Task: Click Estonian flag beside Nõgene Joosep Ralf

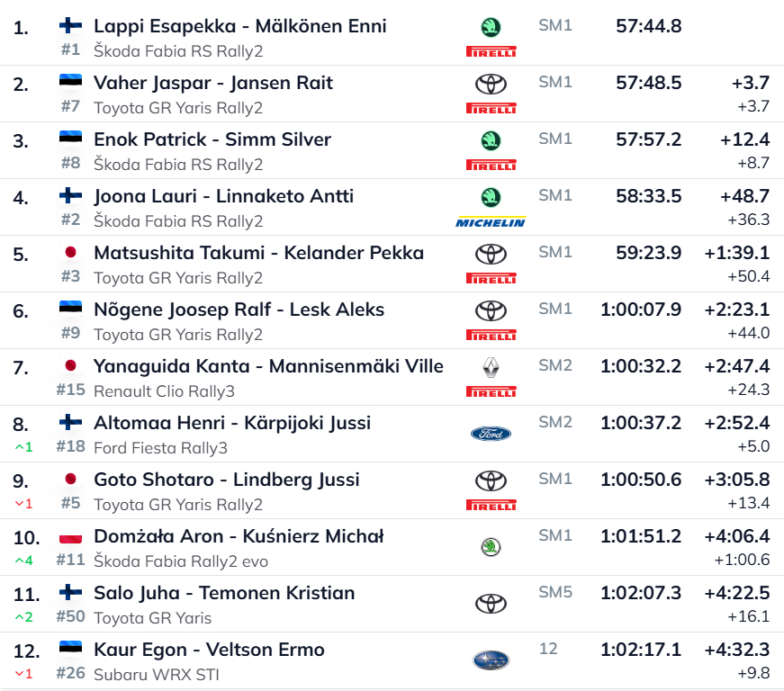Action: point(70,309)
